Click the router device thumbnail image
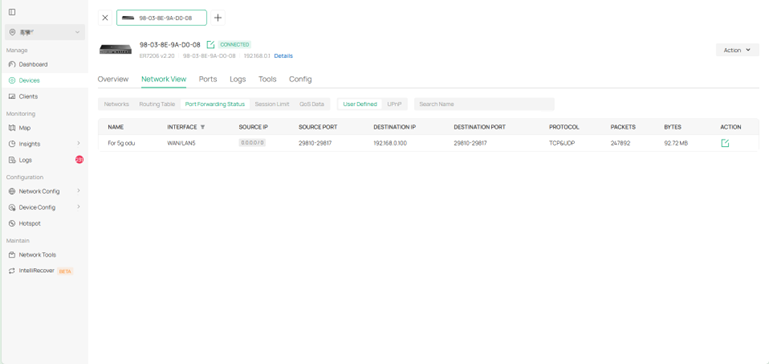The image size is (769, 364). [x=115, y=49]
